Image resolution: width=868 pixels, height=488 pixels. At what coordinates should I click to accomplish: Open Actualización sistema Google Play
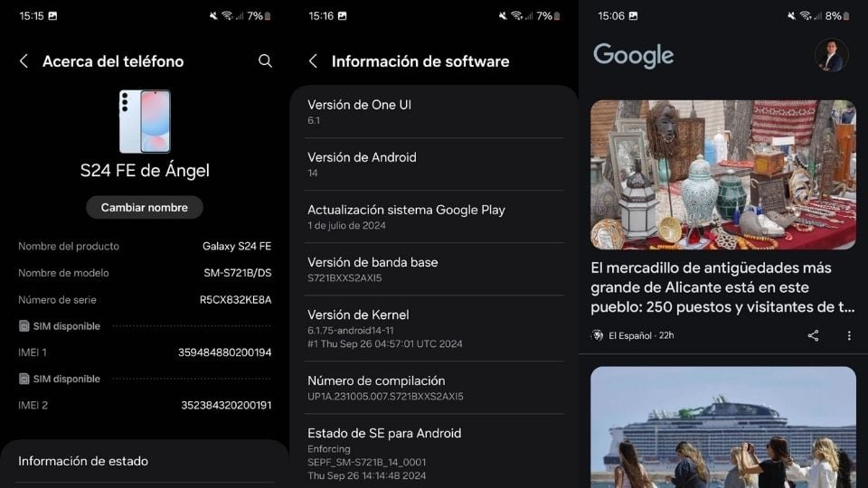(x=434, y=217)
